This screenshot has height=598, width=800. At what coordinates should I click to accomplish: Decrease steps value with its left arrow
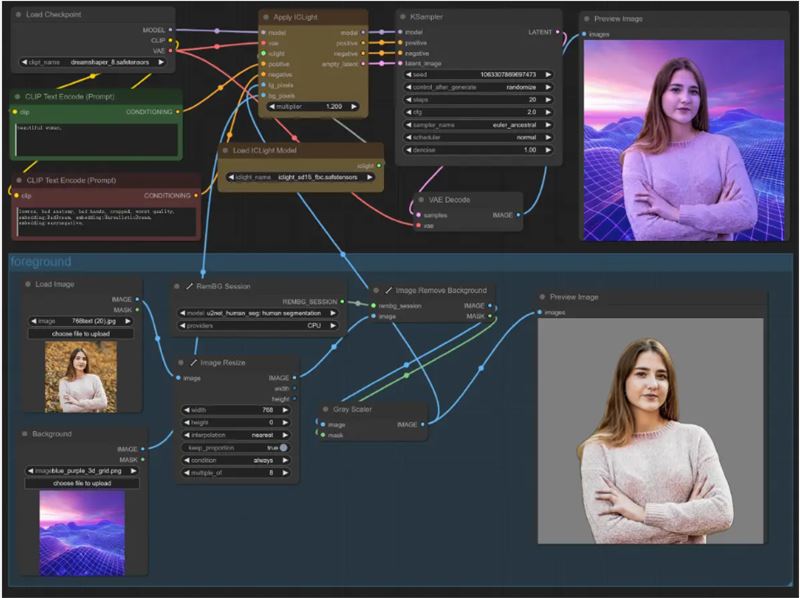pyautogui.click(x=409, y=99)
